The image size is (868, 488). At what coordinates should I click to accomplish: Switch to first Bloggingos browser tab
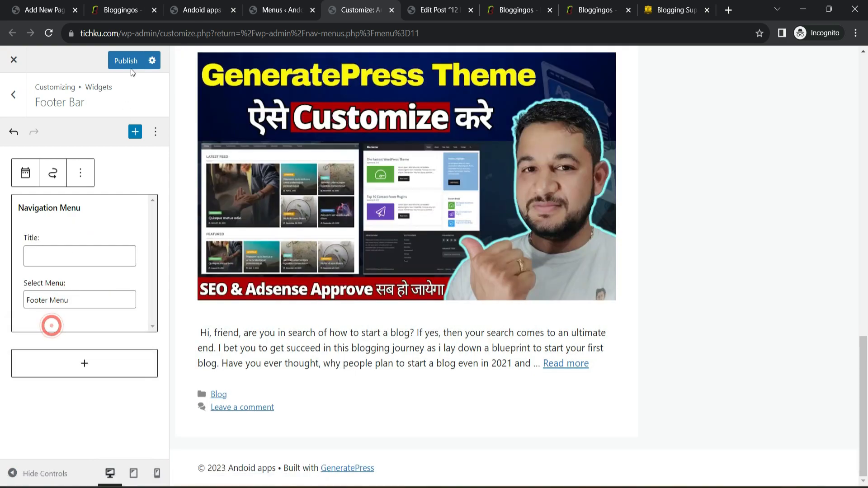(x=123, y=10)
